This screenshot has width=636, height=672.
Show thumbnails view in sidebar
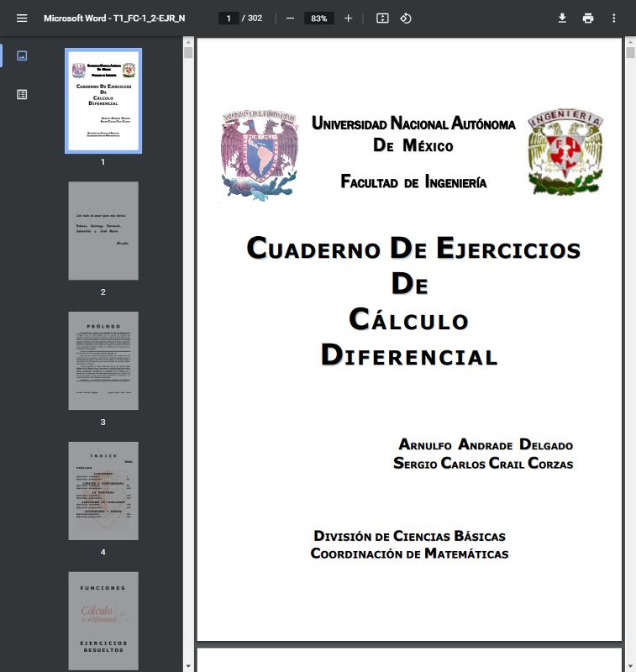[x=22, y=55]
